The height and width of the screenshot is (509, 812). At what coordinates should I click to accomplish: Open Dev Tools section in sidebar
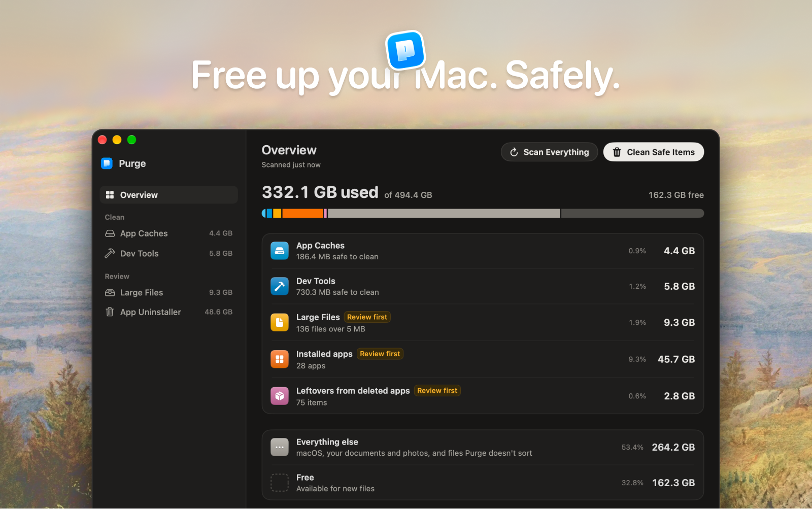[168, 253]
